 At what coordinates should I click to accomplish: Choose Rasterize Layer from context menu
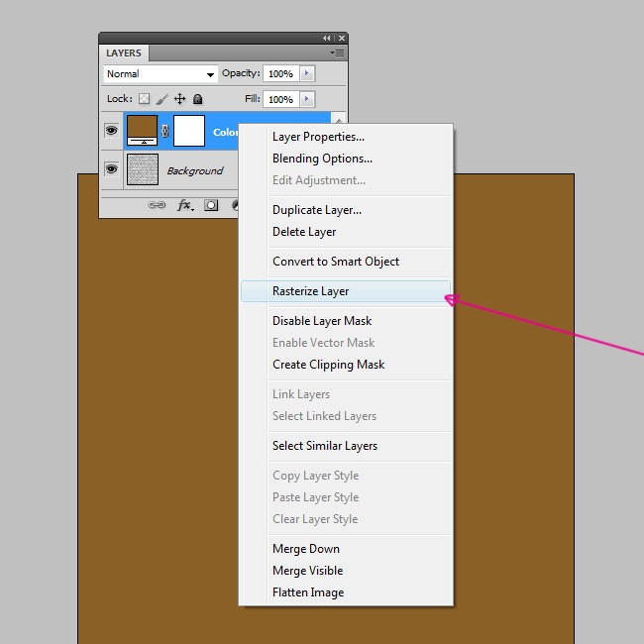point(310,291)
